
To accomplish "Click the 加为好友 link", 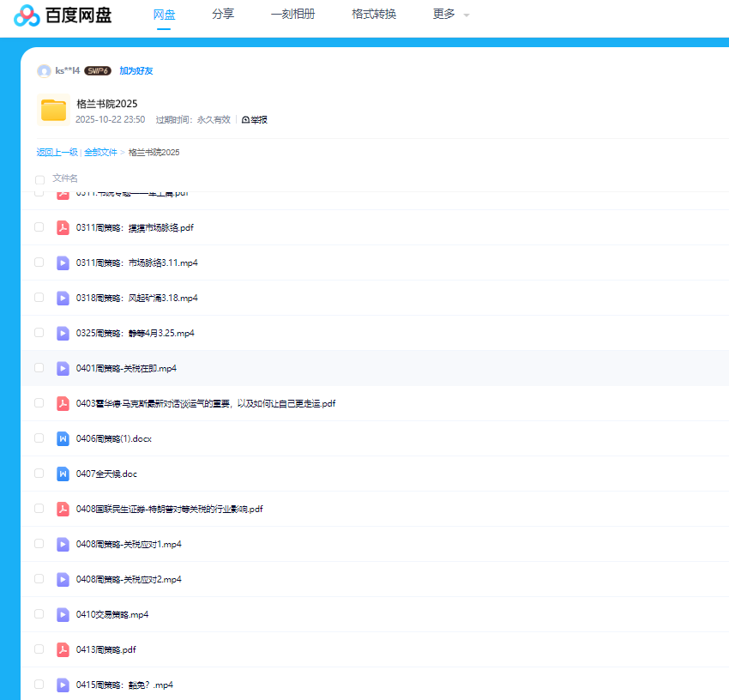I will pos(136,71).
